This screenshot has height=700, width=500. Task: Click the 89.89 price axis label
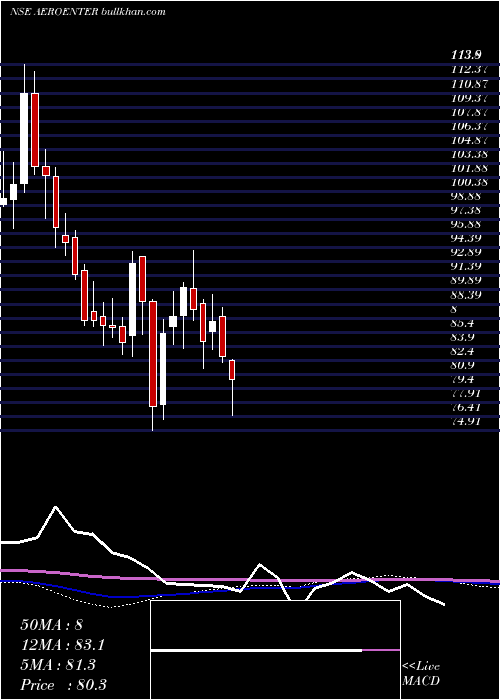pyautogui.click(x=466, y=281)
